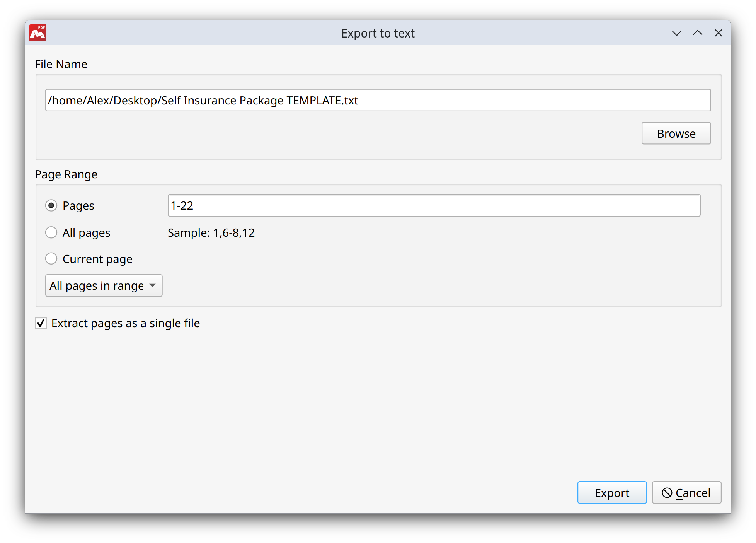Image resolution: width=756 pixels, height=543 pixels.
Task: Click the cancel circle icon
Action: pyautogui.click(x=667, y=493)
